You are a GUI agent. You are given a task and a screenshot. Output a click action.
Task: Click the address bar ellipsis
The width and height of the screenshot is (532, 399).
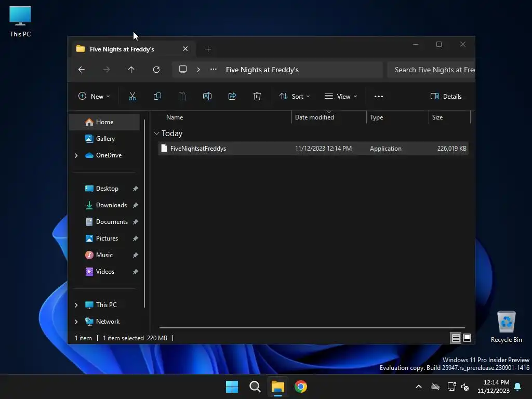(214, 69)
